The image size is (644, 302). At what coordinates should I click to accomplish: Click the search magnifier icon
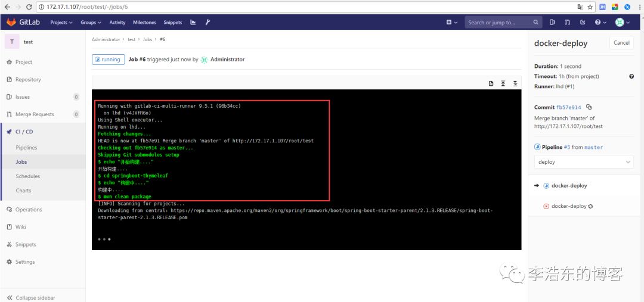tap(536, 22)
